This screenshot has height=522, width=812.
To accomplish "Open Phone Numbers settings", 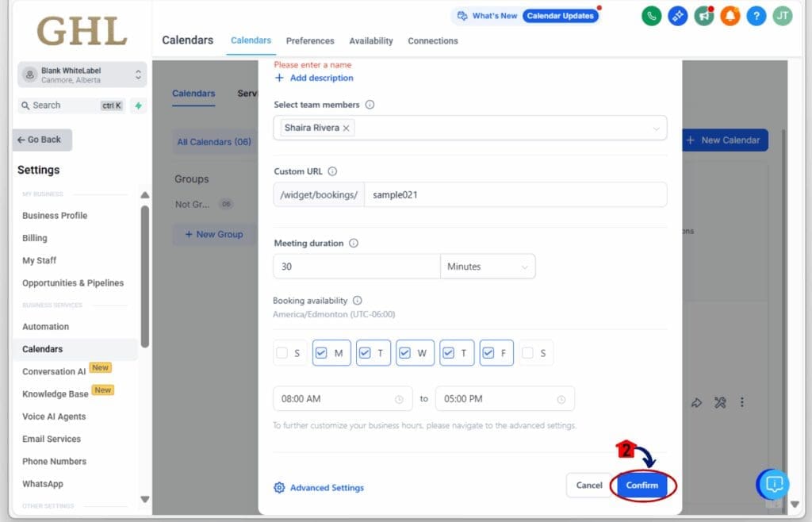I will 55,462.
